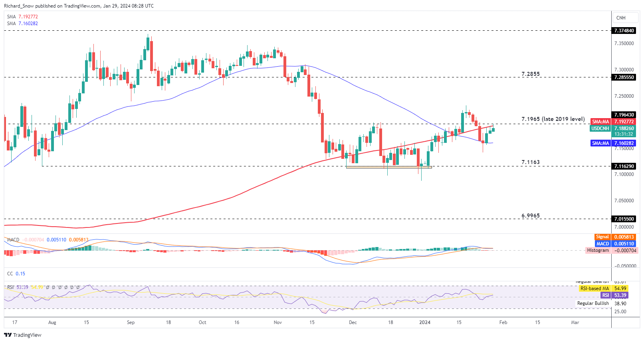This screenshot has height=342, width=644.
Task: Click the 13:31:32 bar countdown timer
Action: click(x=624, y=134)
